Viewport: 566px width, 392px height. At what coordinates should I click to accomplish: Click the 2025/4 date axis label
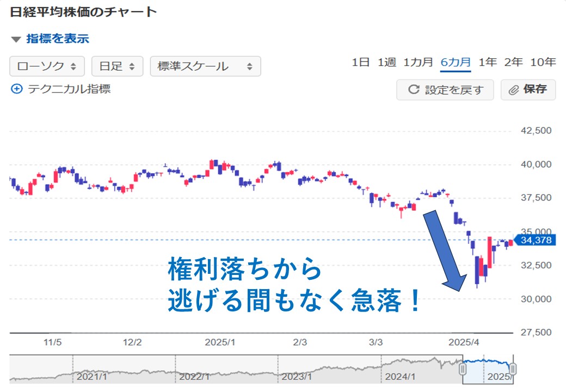tap(464, 342)
